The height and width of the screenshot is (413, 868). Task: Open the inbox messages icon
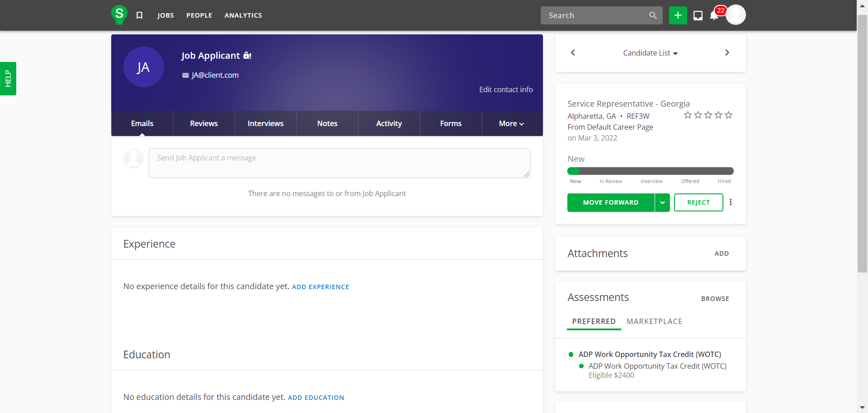coord(698,15)
